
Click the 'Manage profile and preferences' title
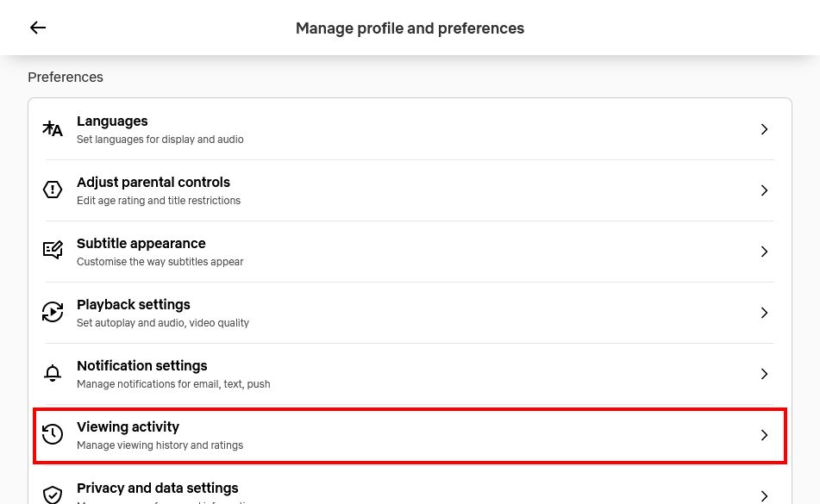[410, 28]
